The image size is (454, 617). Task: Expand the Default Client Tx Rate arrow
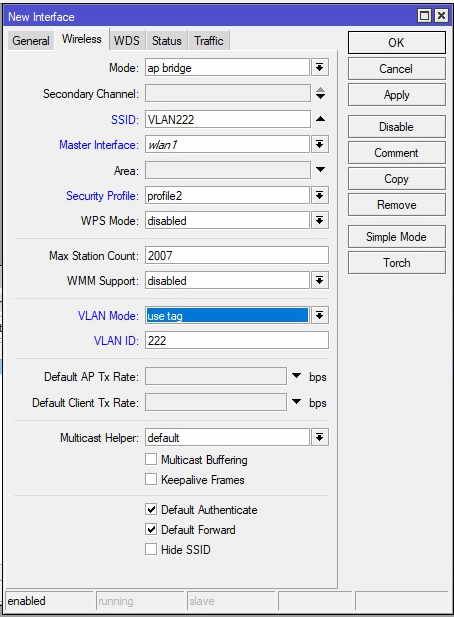tap(297, 402)
